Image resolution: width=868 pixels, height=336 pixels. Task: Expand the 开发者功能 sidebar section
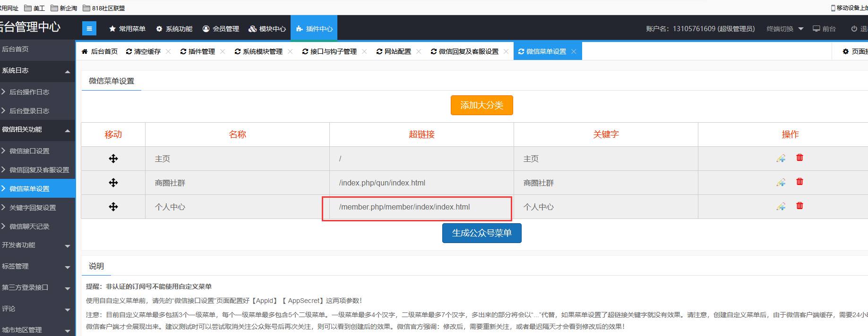(x=67, y=246)
